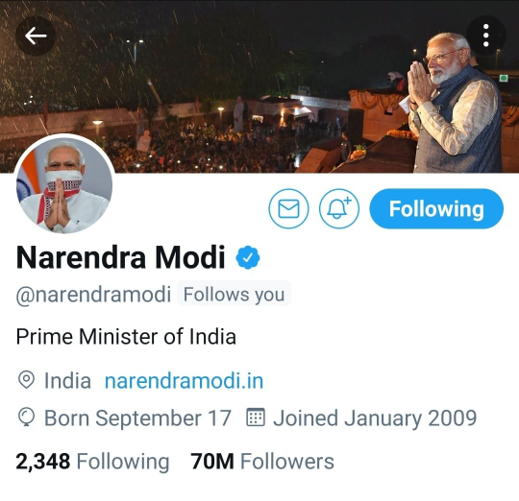
Task: Toggle the Following button to unfollow
Action: click(436, 209)
